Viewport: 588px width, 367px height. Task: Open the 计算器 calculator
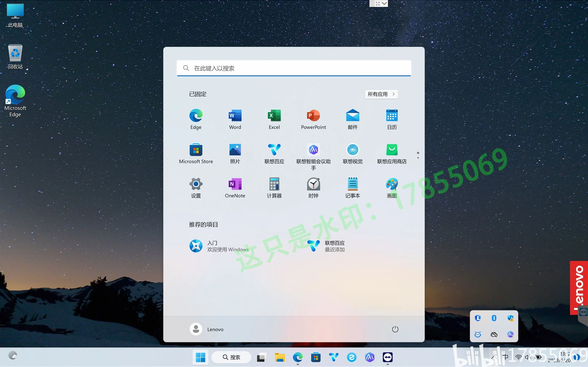pos(274,188)
